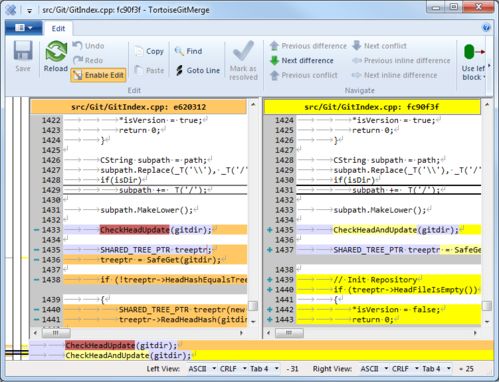Click left pane scroll right arrow
This screenshot has height=382, width=499.
241,333
